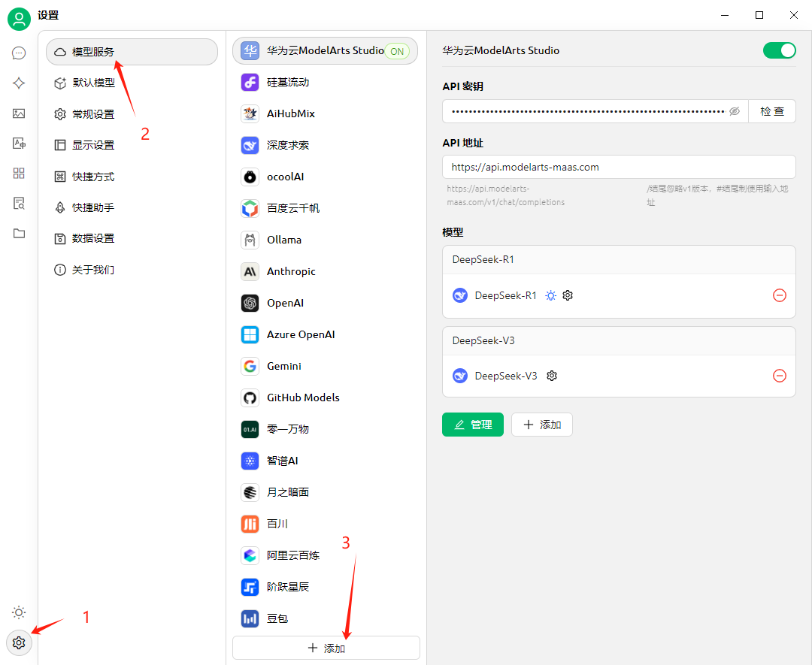The width and height of the screenshot is (812, 665).
Task: Toggle the 华为云ModelArts Studio enable switch
Action: pos(779,50)
